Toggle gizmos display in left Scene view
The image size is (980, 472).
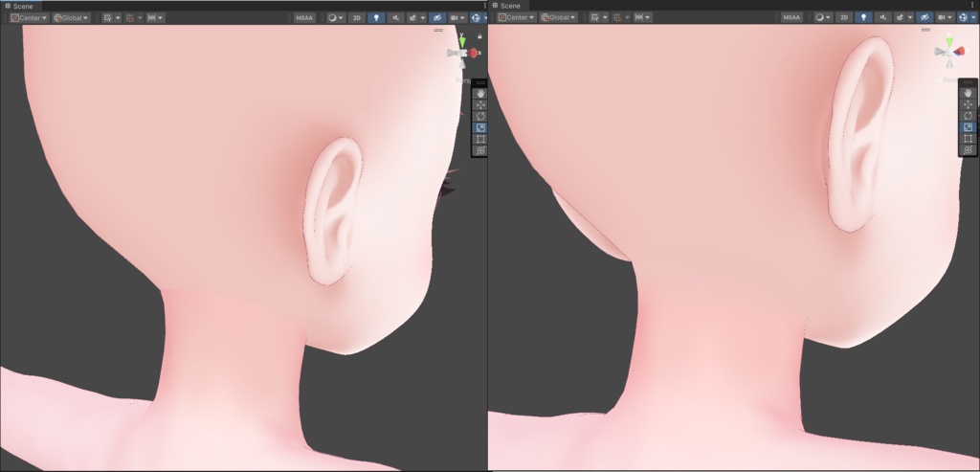pyautogui.click(x=477, y=17)
